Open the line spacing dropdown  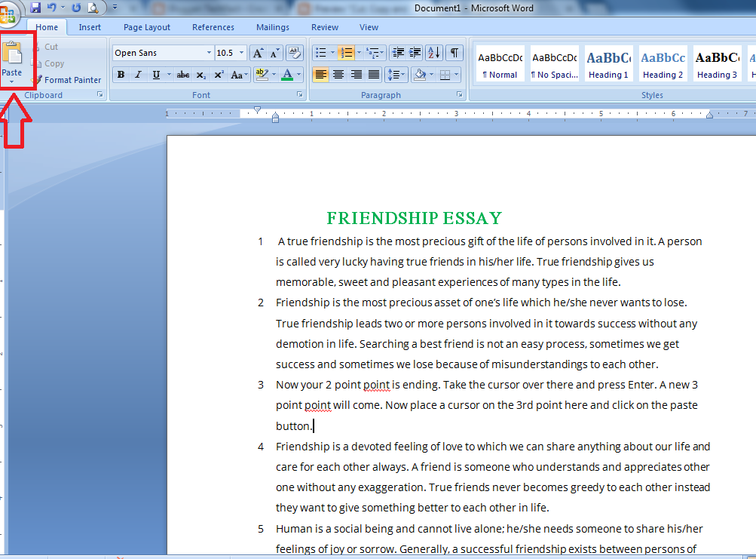pyautogui.click(x=396, y=75)
